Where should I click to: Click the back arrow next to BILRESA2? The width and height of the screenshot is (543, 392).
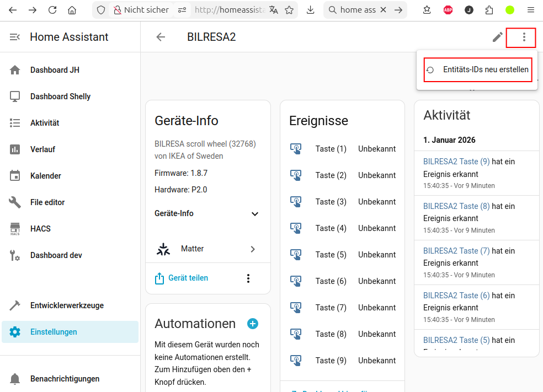click(161, 37)
